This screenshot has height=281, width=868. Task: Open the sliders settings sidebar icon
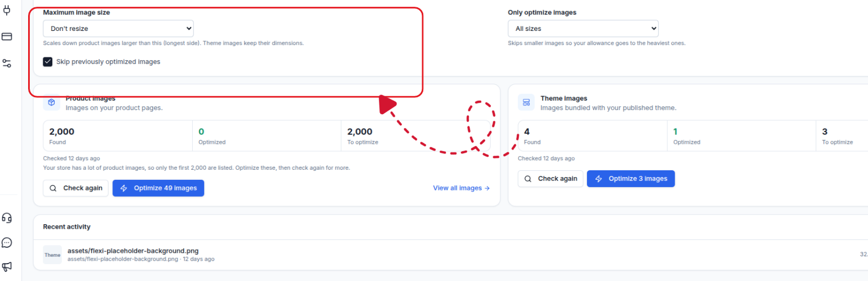click(x=7, y=64)
